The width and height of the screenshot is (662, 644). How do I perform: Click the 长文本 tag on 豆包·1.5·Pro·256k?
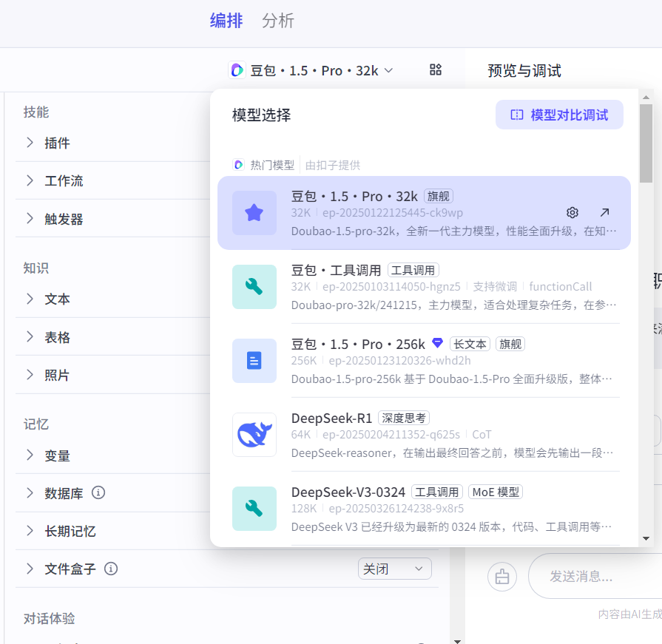tap(470, 345)
